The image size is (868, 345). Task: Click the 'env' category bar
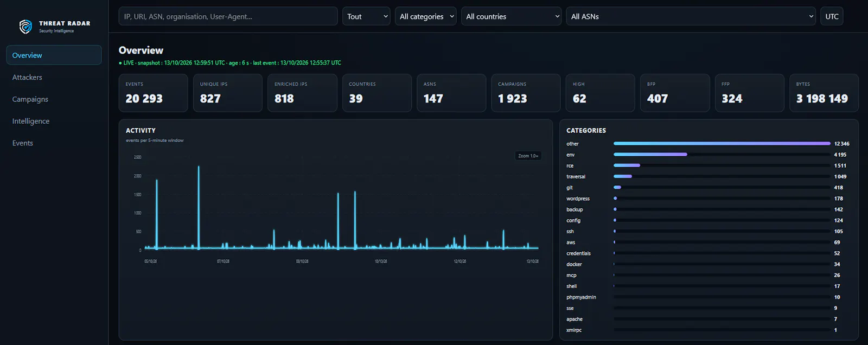[650, 155]
